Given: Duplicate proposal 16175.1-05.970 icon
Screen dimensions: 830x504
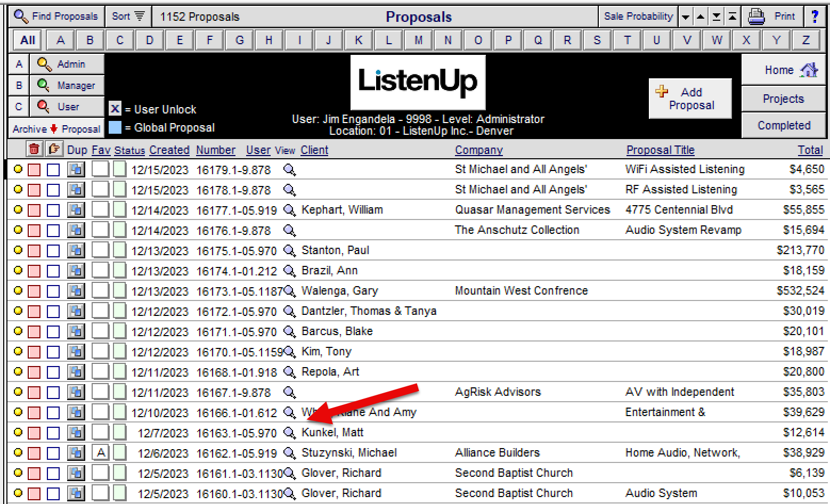Looking at the screenshot, I should click(x=76, y=251).
